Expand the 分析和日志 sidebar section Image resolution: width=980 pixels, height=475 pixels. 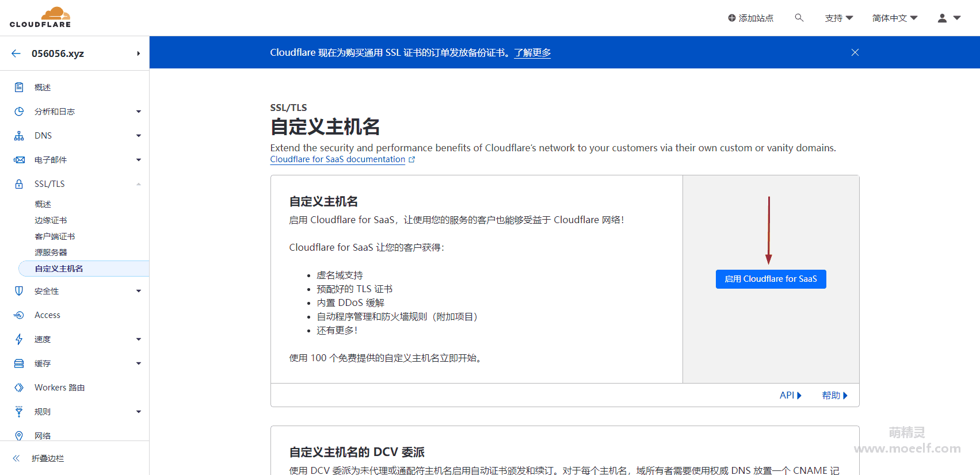pyautogui.click(x=139, y=112)
